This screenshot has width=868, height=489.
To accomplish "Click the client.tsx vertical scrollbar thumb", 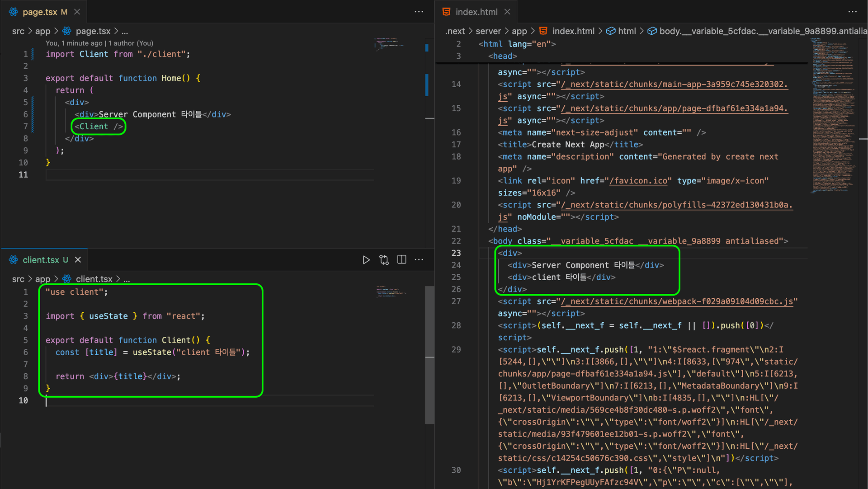I will 429,355.
